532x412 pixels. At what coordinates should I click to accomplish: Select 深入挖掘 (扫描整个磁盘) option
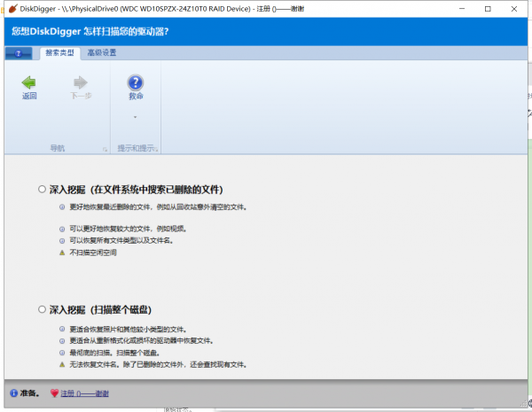[42, 309]
